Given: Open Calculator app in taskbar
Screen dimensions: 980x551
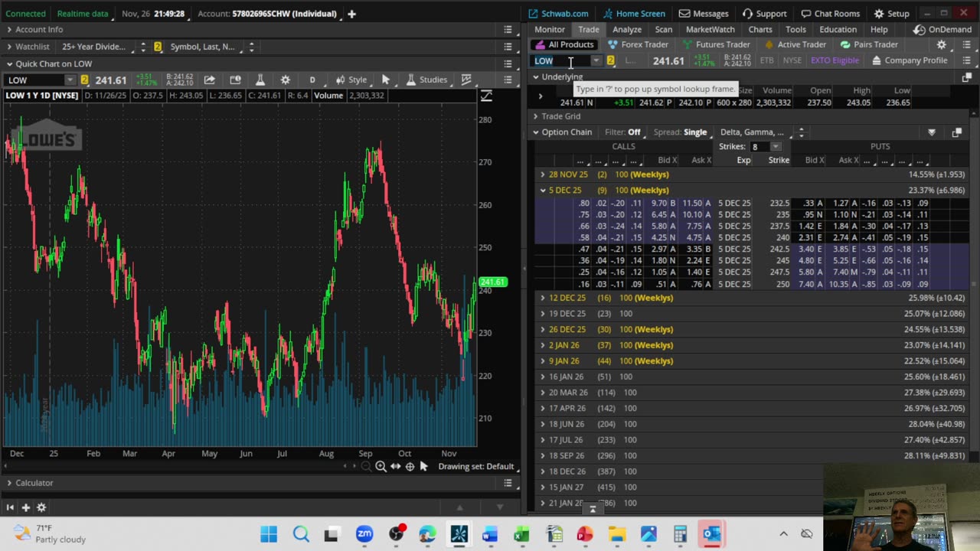Looking at the screenshot, I should pos(680,534).
